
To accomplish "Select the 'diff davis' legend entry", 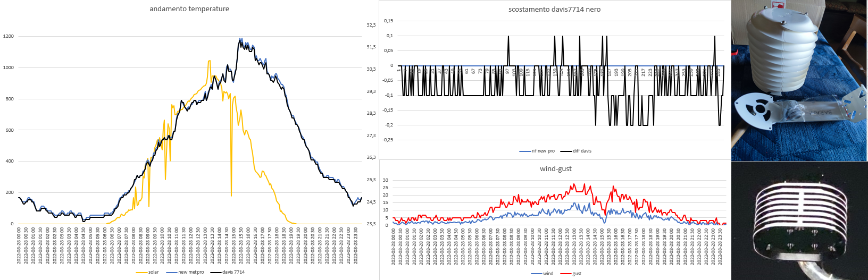I will (582, 151).
